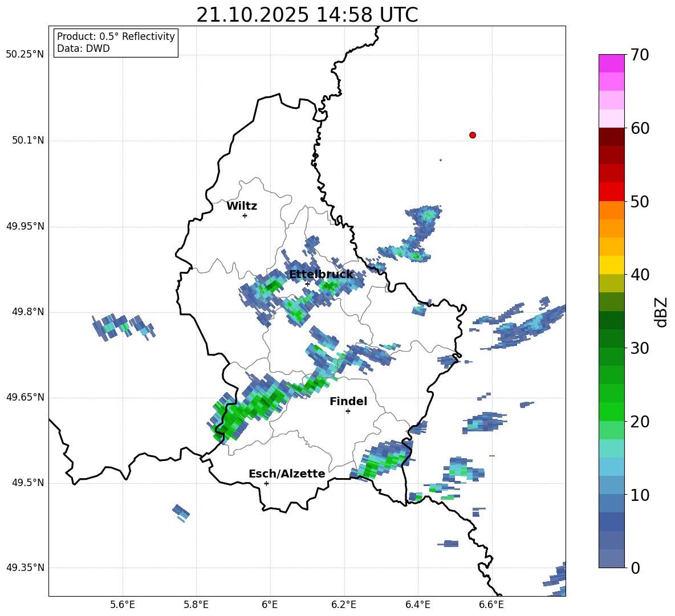The height and width of the screenshot is (616, 675).
Task: Click the green radar echo northwest of Ettelbruck
Action: click(271, 285)
